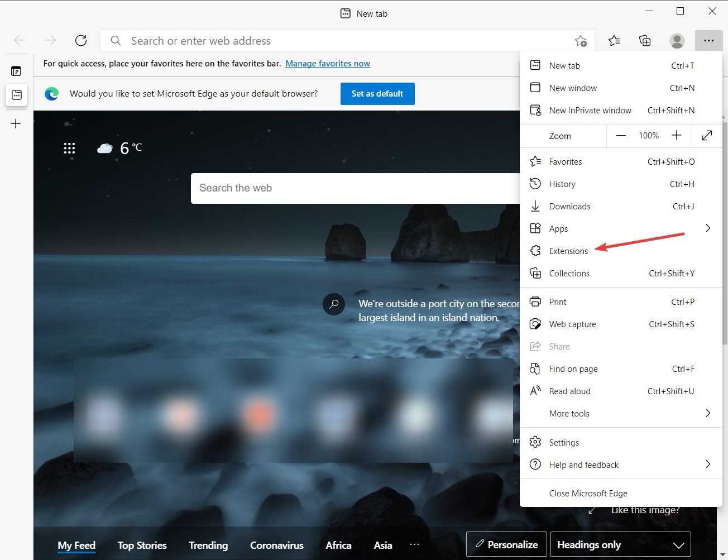This screenshot has width=728, height=560.
Task: Click the forward navigation arrow
Action: coord(50,40)
